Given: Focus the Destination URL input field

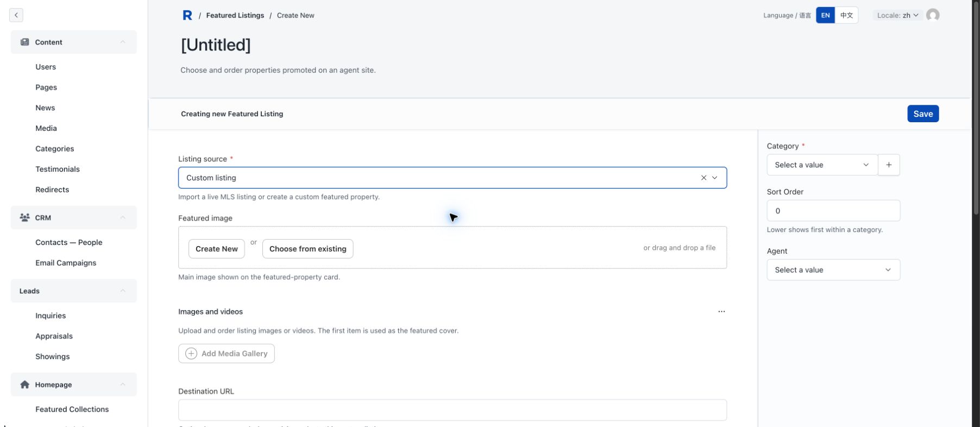Looking at the screenshot, I should point(453,410).
